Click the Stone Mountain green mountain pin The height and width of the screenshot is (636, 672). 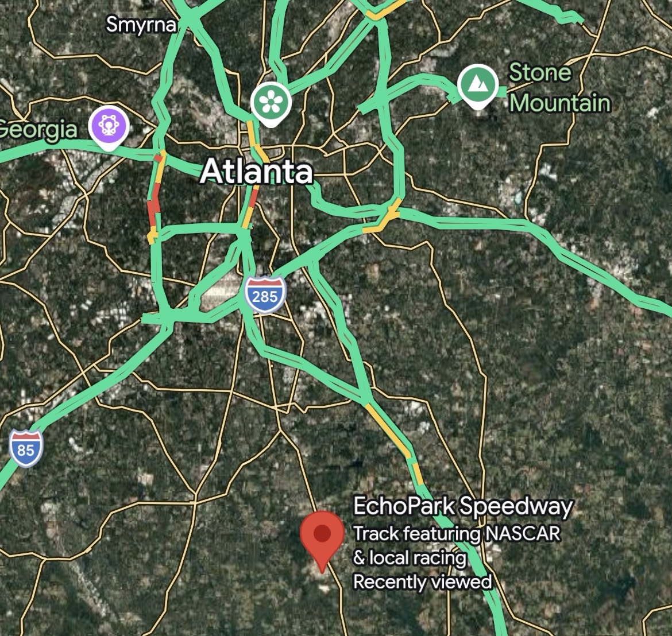[x=478, y=86]
